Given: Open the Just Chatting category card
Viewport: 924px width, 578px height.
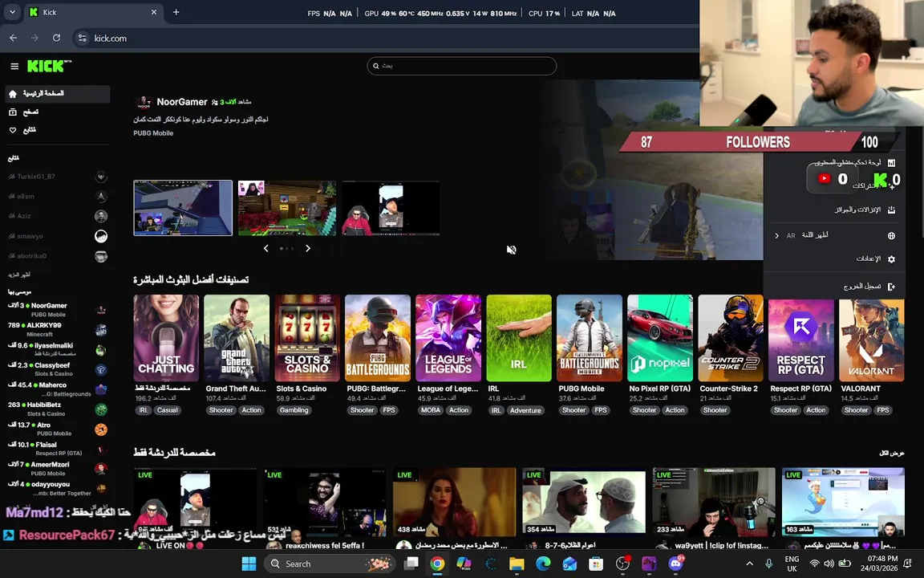Looking at the screenshot, I should 166,338.
